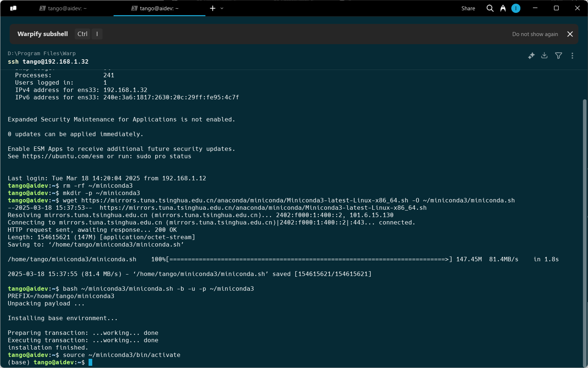This screenshot has width=588, height=368.
Task: Open the block's three-dot menu
Action: [572, 56]
